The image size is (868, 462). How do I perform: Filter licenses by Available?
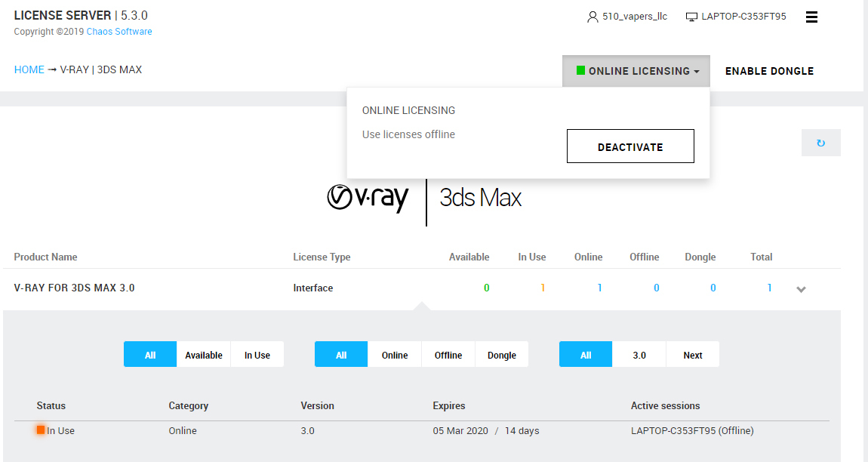(x=204, y=355)
